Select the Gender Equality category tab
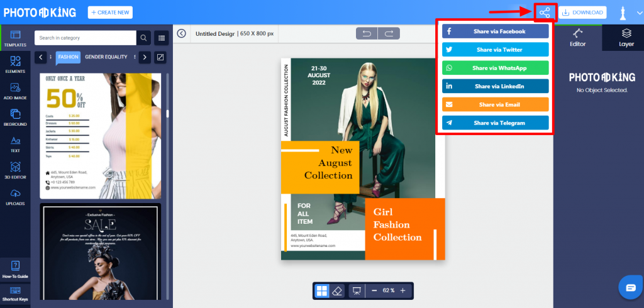This screenshot has height=308, width=644. [x=106, y=57]
